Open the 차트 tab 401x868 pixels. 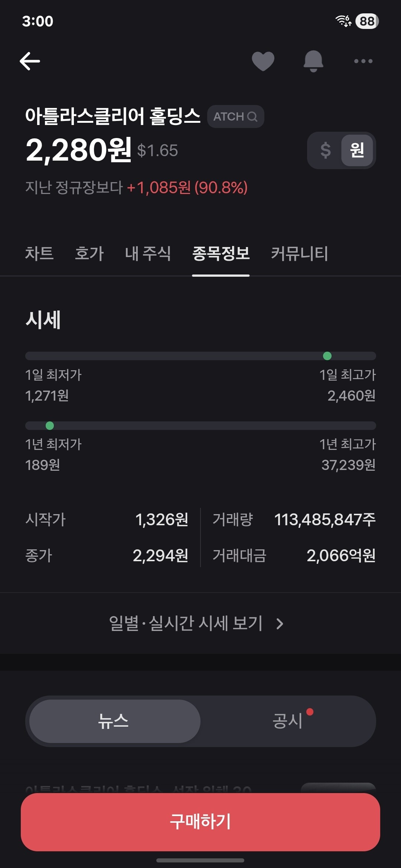pyautogui.click(x=39, y=254)
